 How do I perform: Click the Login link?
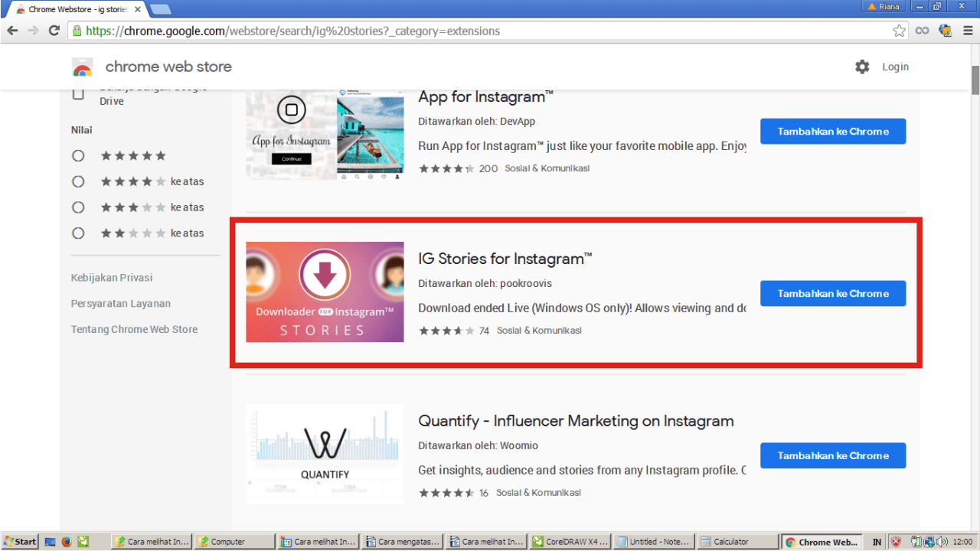pos(895,67)
